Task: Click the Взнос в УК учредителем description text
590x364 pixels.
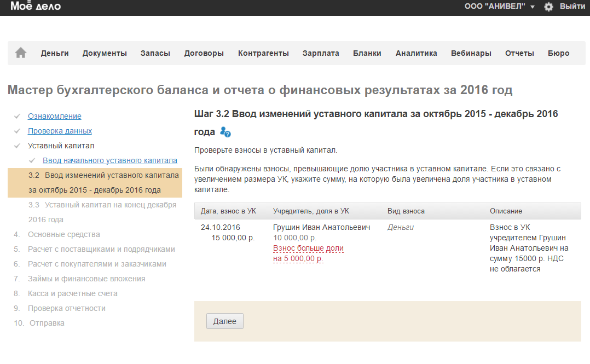Action: [x=529, y=248]
